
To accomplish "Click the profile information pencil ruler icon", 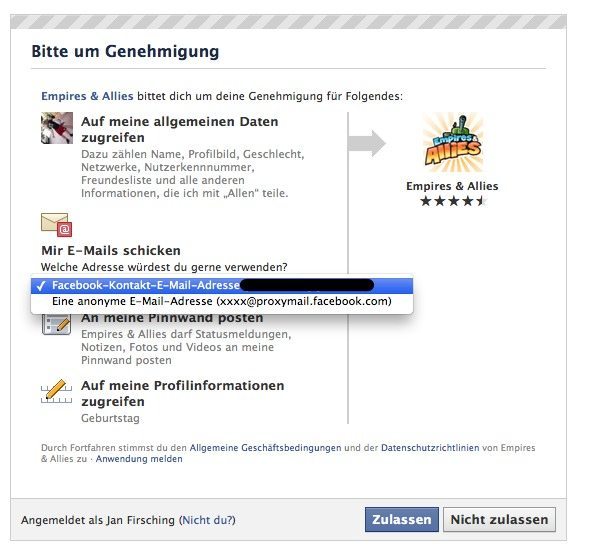I will [x=57, y=392].
